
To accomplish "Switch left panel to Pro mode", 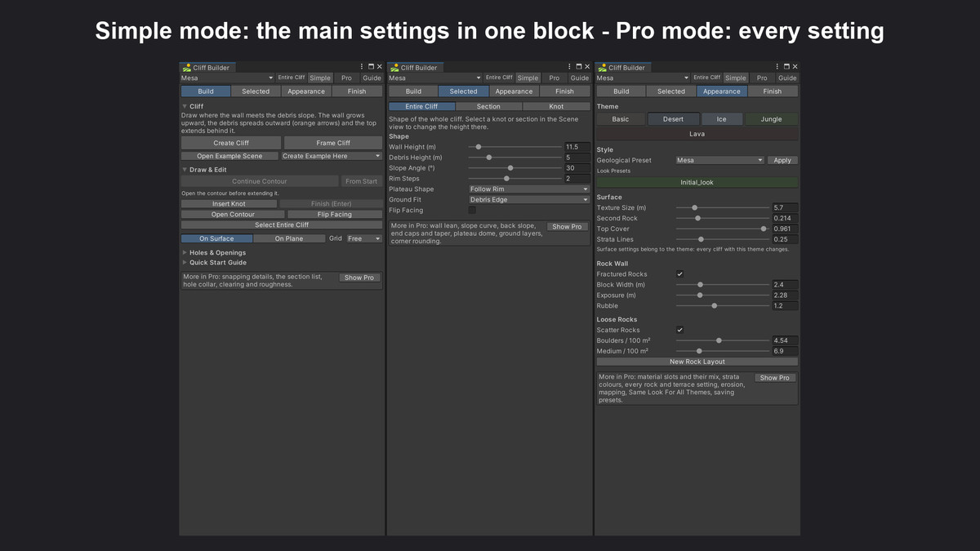I will 346,78.
